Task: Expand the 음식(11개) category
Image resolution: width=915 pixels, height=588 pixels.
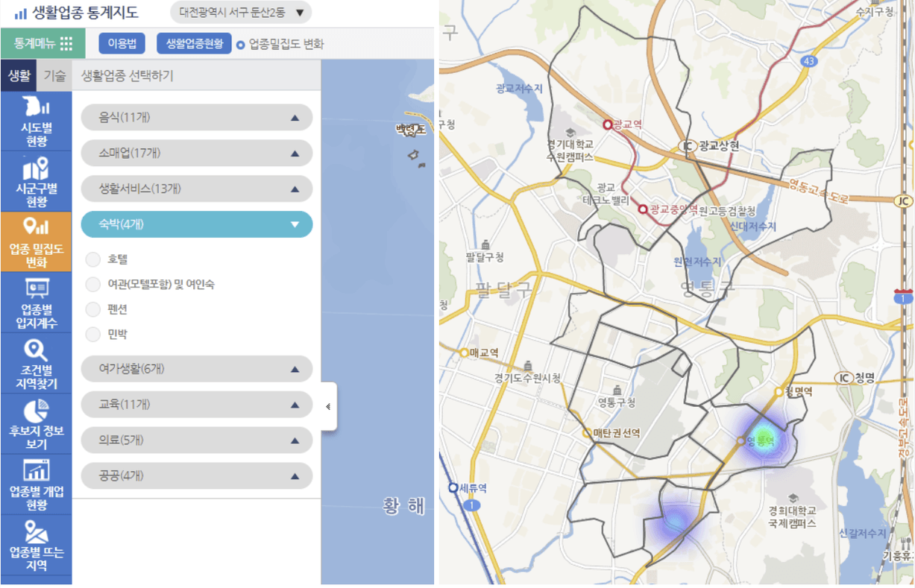Action: [x=196, y=118]
